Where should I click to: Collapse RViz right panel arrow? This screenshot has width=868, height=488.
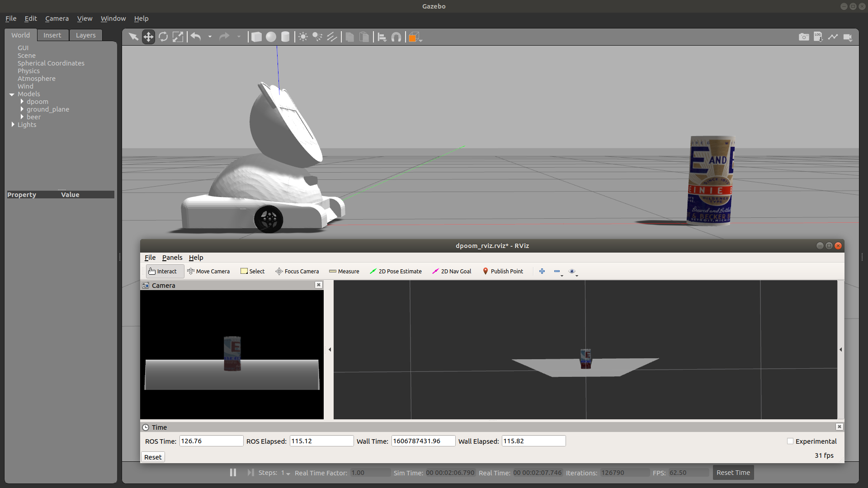pyautogui.click(x=840, y=349)
